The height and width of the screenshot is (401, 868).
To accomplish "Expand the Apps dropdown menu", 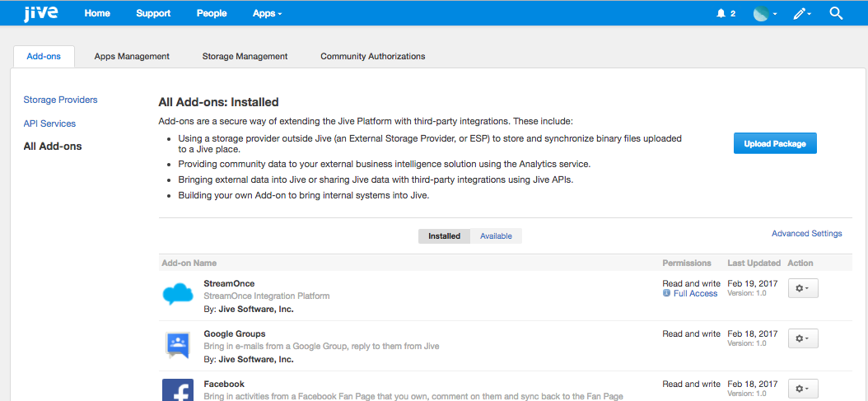I will click(x=268, y=13).
